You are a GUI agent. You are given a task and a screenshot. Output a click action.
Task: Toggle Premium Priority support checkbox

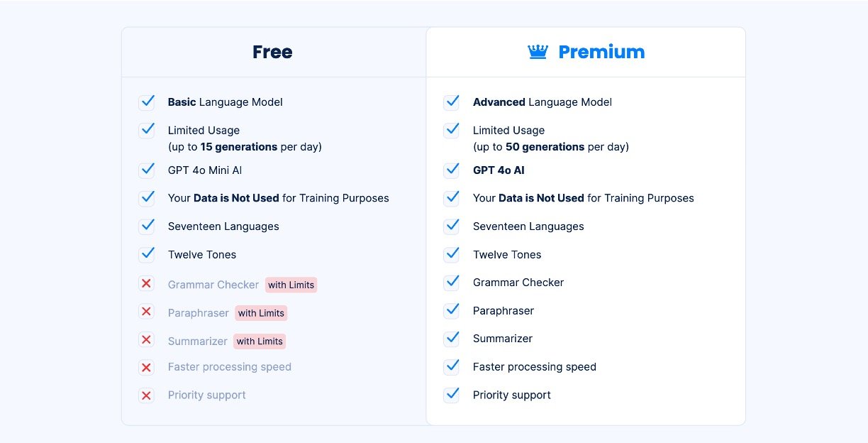click(452, 395)
